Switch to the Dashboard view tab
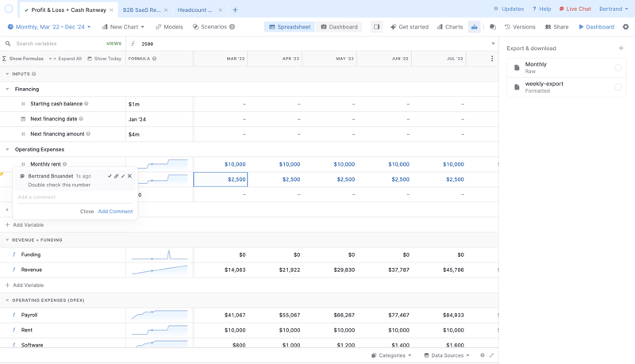 pos(339,27)
